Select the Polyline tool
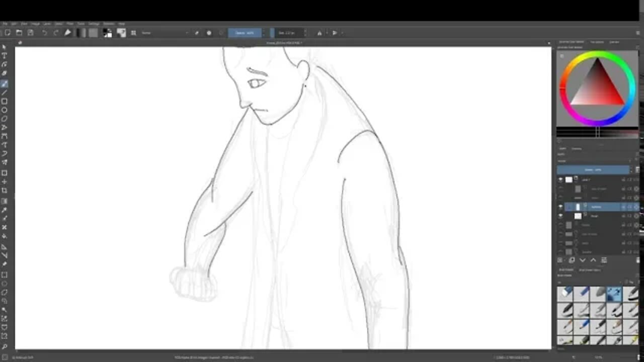This screenshot has height=362, width=644. click(5, 128)
